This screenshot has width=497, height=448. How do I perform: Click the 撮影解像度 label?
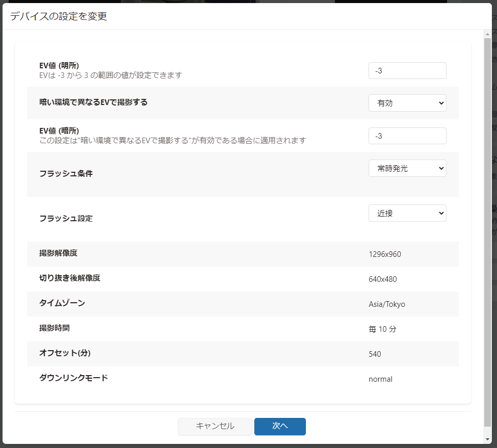tap(58, 253)
